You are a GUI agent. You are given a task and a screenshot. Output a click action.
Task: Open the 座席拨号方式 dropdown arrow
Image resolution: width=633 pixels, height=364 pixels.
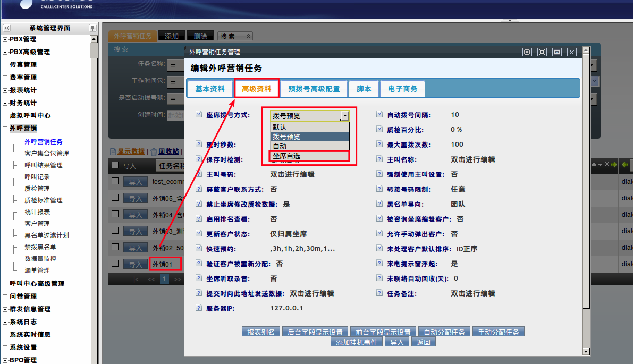point(345,115)
